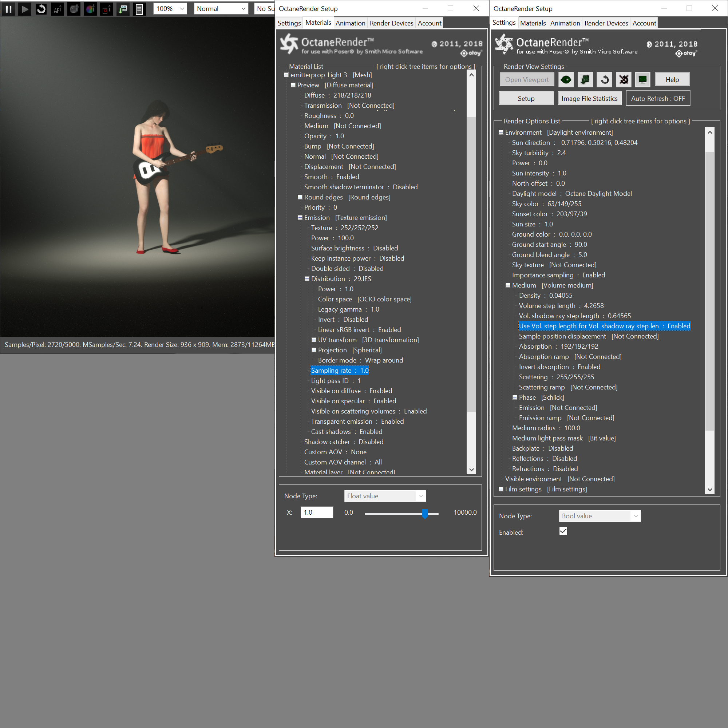Open the Float value Node Type dropdown
The image size is (728, 728).
click(385, 496)
